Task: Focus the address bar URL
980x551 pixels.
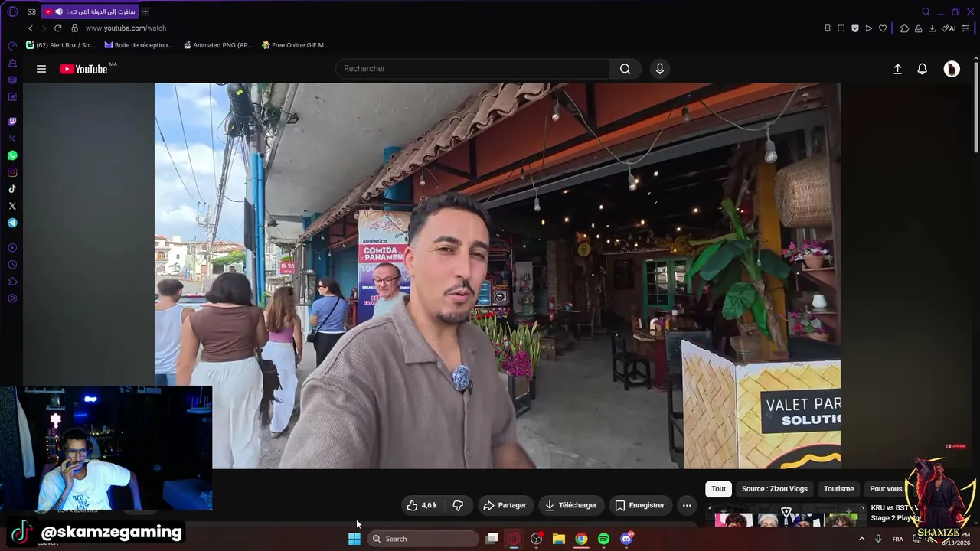Action: (x=126, y=28)
